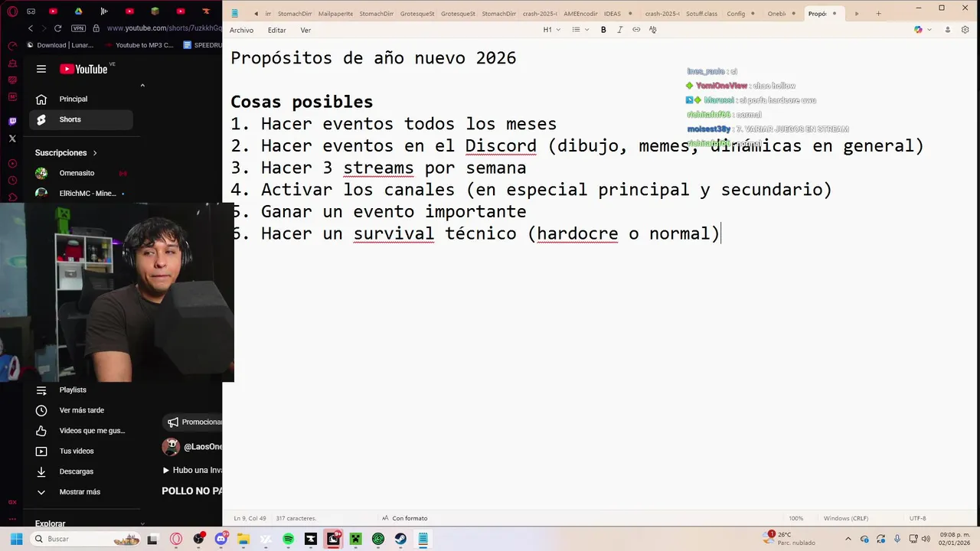Click the UTF-8 encoding indicator
This screenshot has width=980, height=551.
click(918, 518)
